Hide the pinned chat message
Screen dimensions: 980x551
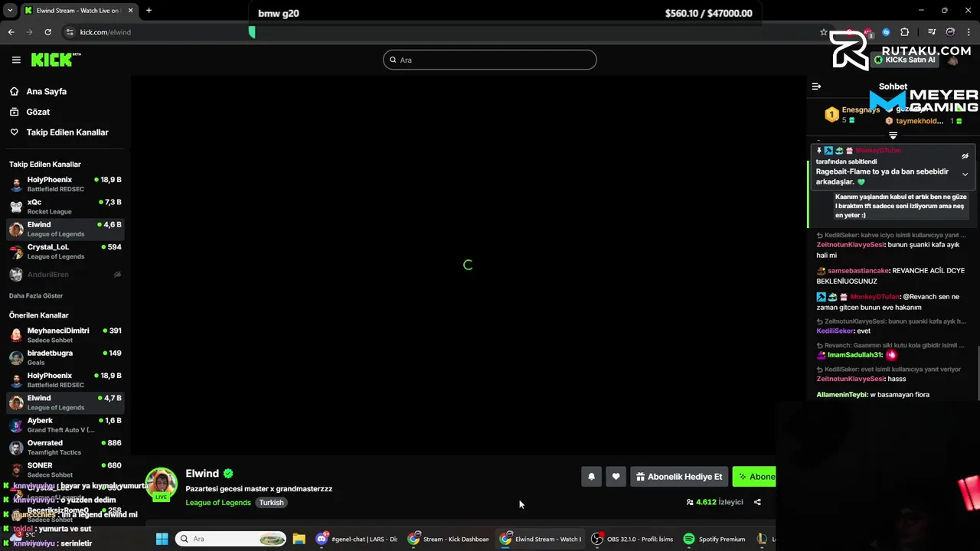pyautogui.click(x=965, y=156)
